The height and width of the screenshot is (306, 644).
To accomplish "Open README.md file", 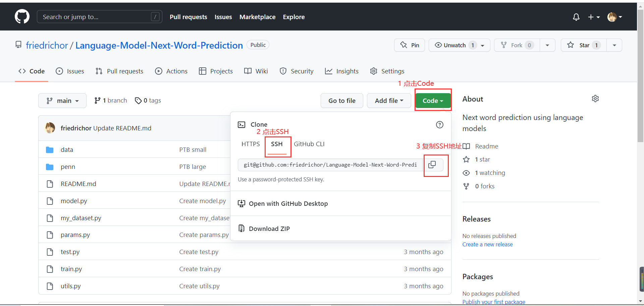I will coord(78,184).
